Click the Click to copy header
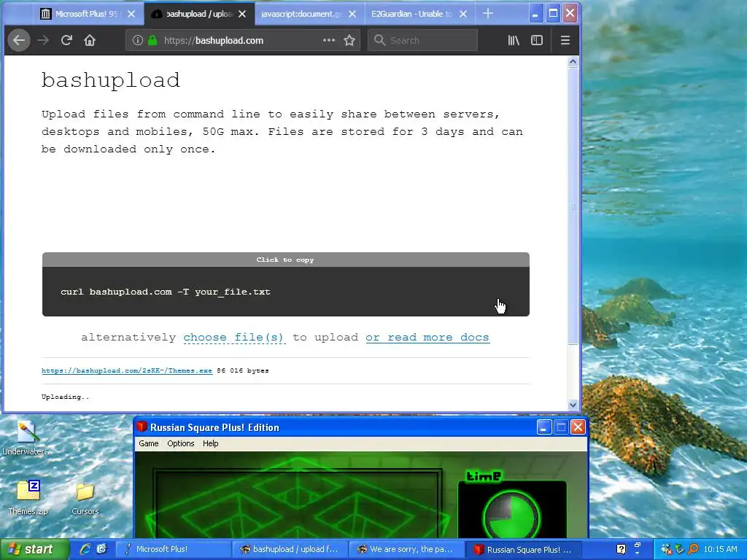This screenshot has width=747, height=560. point(285,260)
